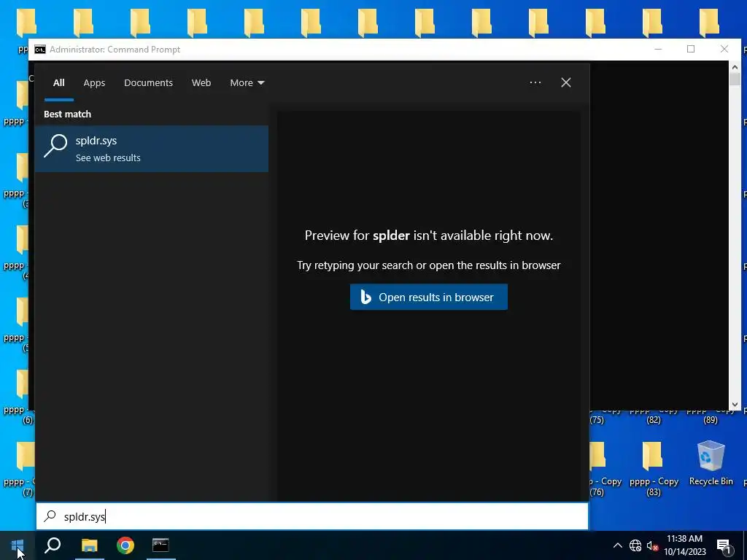Select spldr.sys best match result
The width and height of the screenshot is (747, 560).
click(152, 149)
